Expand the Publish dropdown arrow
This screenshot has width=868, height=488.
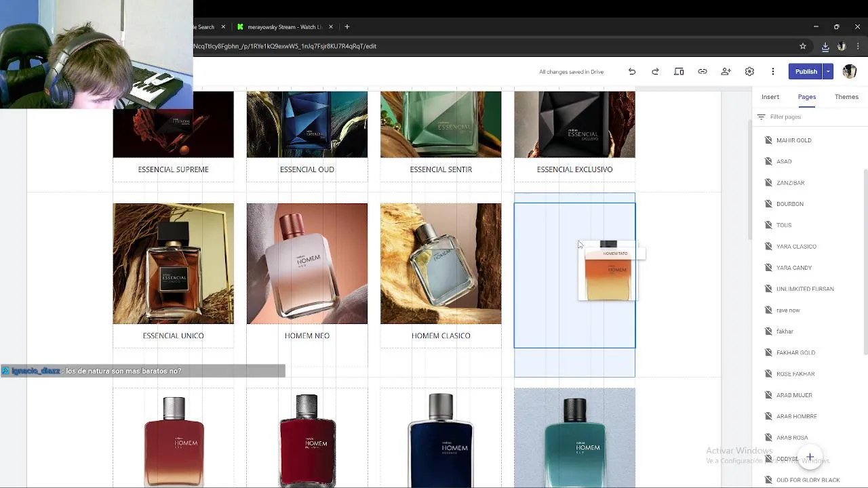pos(828,71)
